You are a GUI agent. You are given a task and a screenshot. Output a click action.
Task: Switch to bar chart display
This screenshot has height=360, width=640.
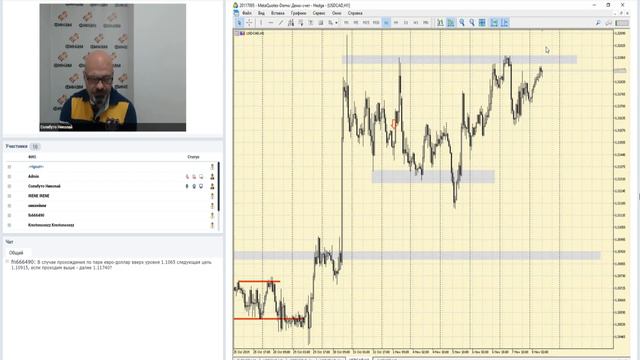440,22
